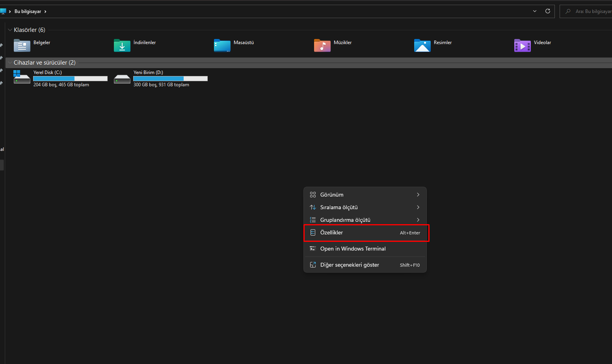Select the Yerel Disk (C:) drive icon
This screenshot has width=612, height=364.
coord(22,77)
